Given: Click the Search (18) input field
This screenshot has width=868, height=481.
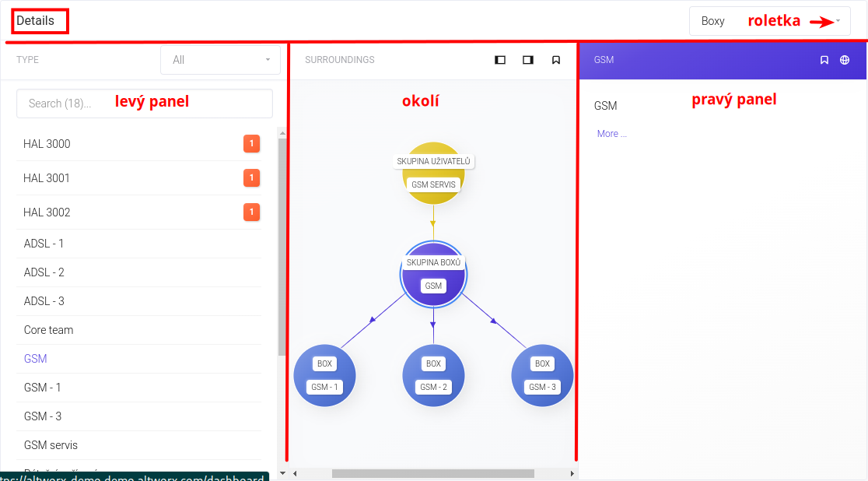Looking at the screenshot, I should (144, 104).
